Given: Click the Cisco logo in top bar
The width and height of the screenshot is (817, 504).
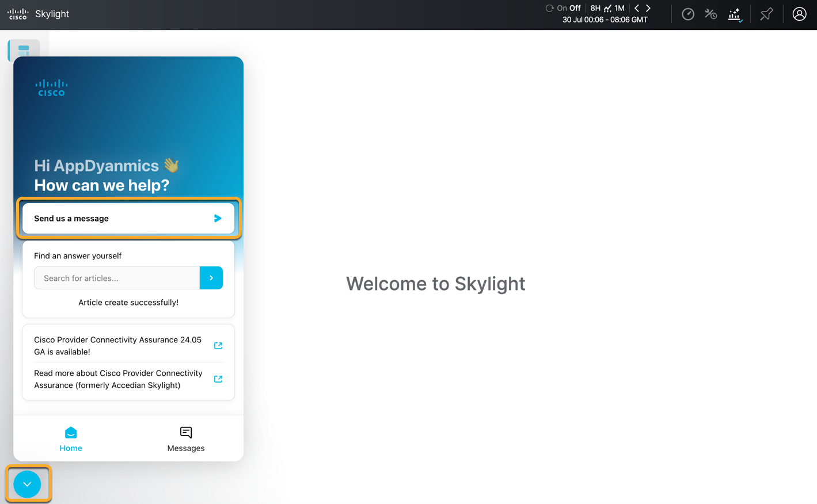Looking at the screenshot, I should coord(18,14).
